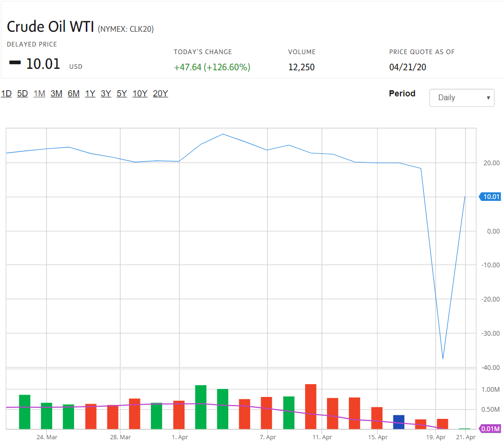The width and height of the screenshot is (504, 444).
Task: View the 1Y chart range
Action: click(x=90, y=94)
